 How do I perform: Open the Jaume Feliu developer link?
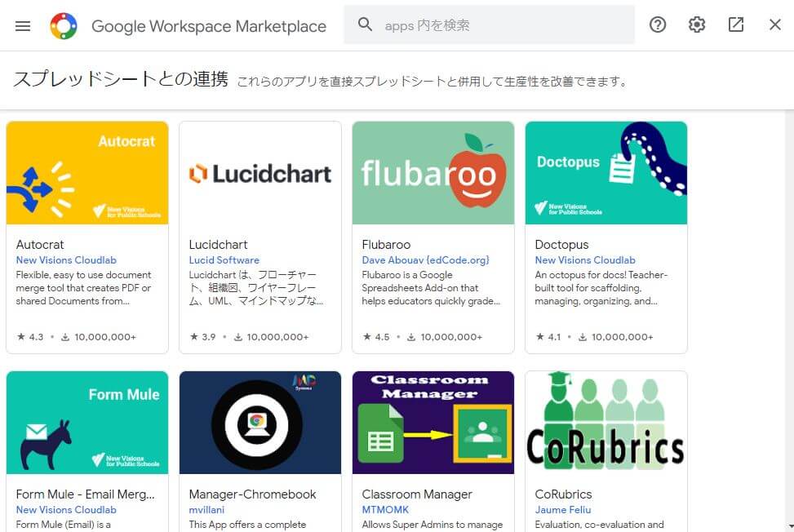point(562,510)
